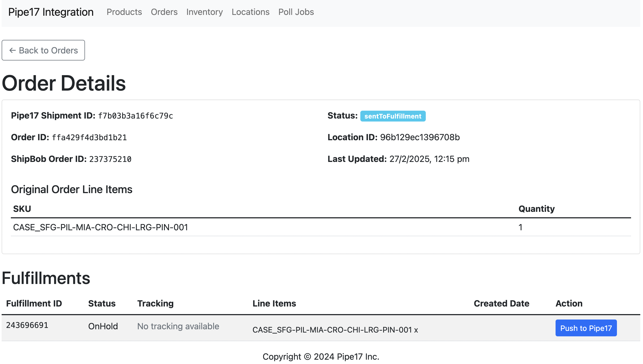Screen dimensions: 643x364
Task: Open the Pipe17 Integration home link
Action: tap(51, 12)
